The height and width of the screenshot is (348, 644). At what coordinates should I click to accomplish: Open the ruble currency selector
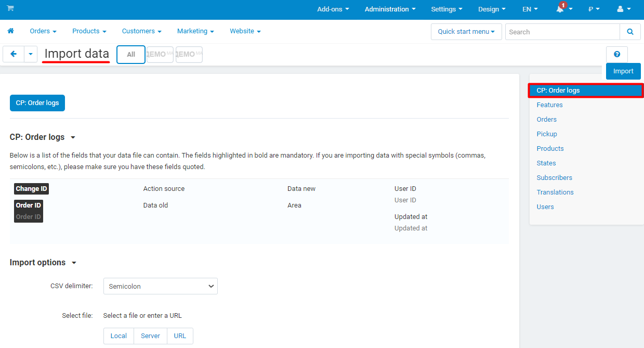(594, 9)
